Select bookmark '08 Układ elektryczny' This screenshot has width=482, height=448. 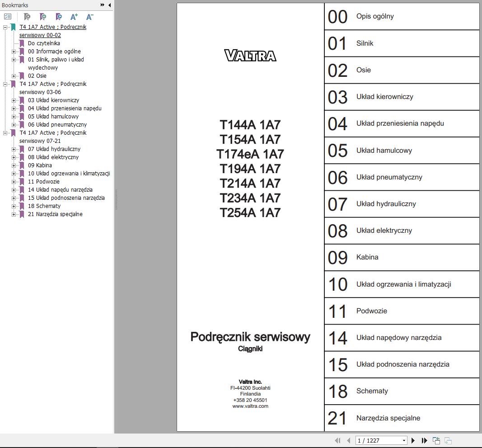(53, 157)
